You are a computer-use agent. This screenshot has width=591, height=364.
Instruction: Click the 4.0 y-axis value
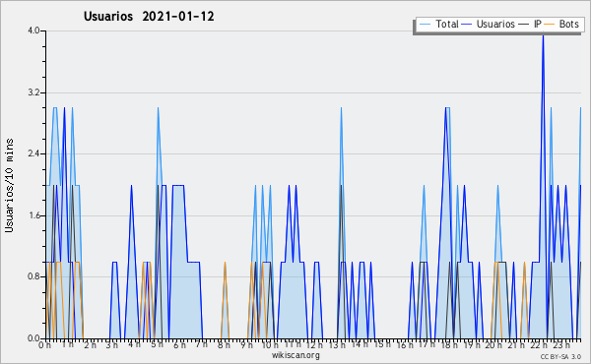(33, 30)
